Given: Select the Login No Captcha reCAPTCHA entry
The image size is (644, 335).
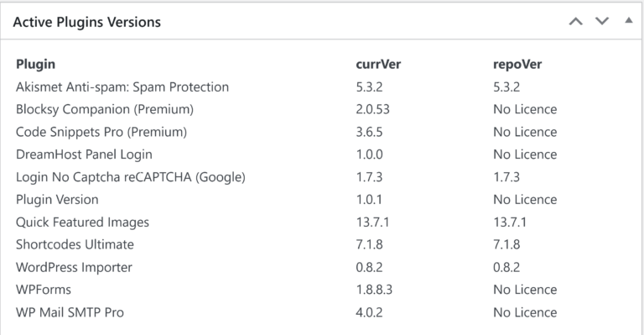Looking at the screenshot, I should coord(131,177).
